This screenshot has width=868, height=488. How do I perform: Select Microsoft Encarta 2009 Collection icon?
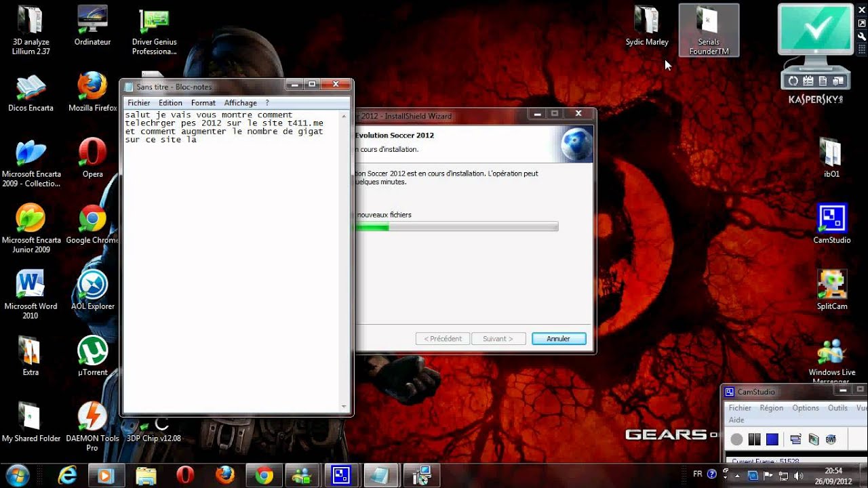(31, 163)
